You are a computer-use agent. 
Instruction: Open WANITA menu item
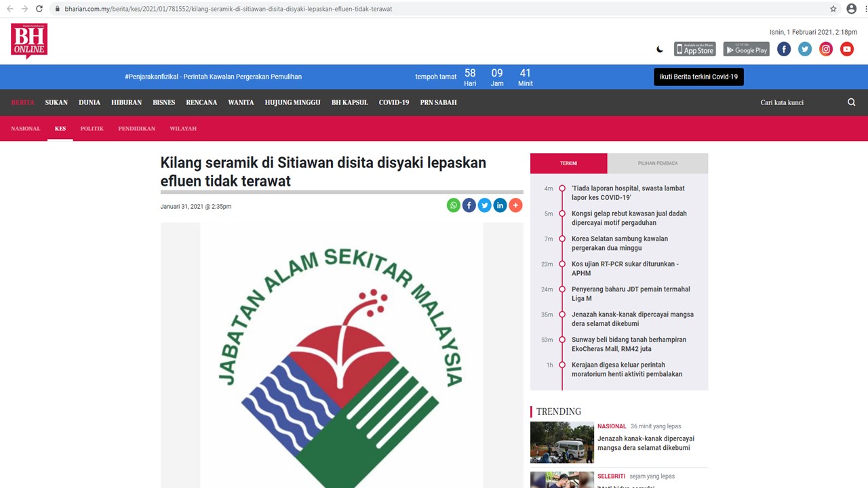(241, 102)
